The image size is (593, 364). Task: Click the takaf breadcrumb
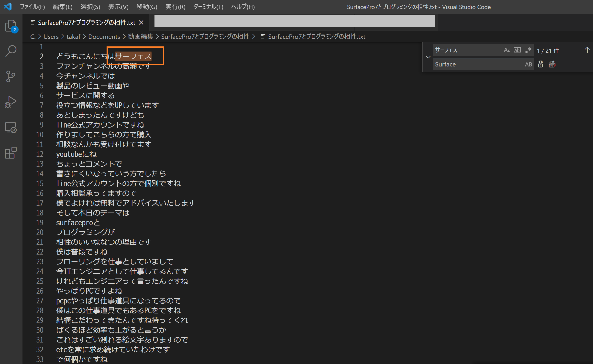click(73, 37)
